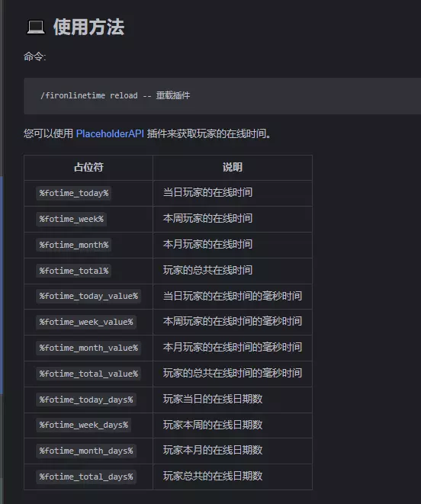Select %fotime_month_days% placeholder code
This screenshot has height=504, width=421.
click(86, 451)
